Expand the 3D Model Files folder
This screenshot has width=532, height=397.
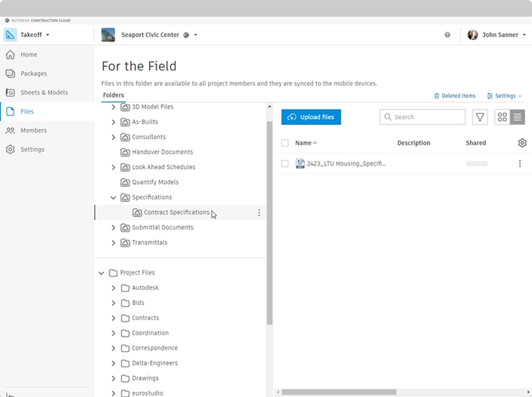point(113,107)
